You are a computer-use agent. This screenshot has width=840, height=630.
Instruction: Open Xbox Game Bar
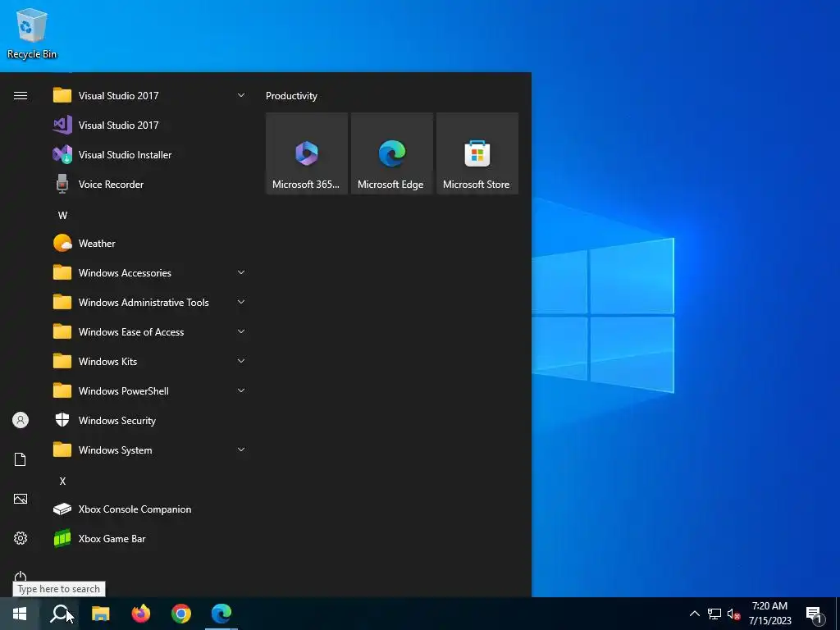point(148,538)
